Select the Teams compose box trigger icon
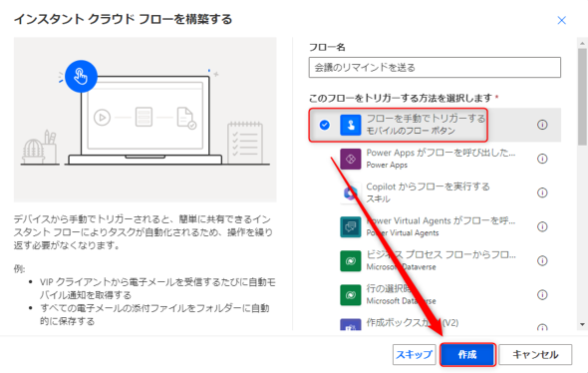 click(350, 325)
